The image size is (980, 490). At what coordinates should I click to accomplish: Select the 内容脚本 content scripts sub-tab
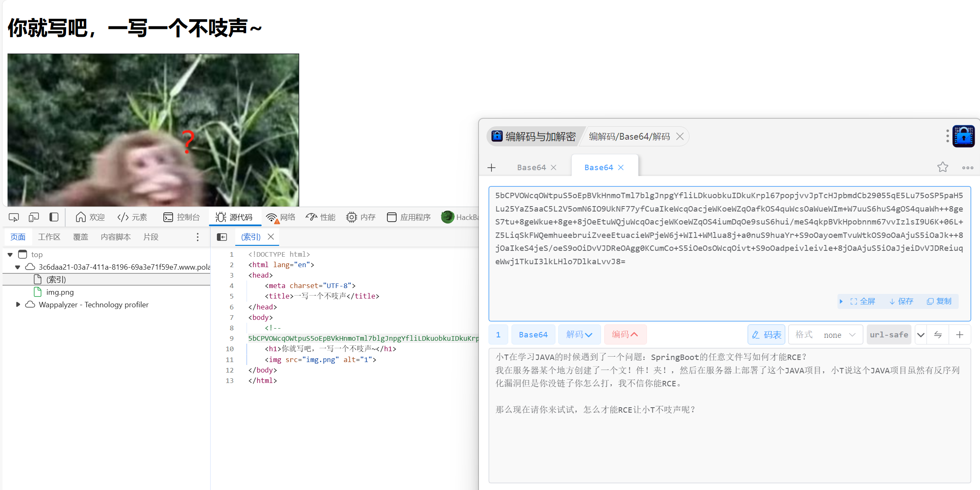[x=116, y=237]
